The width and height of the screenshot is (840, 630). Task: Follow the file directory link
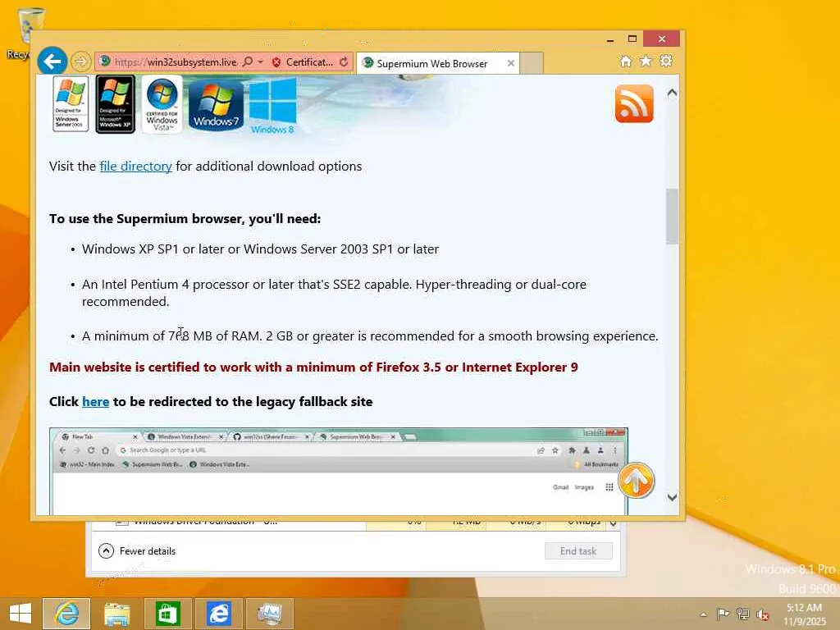(x=135, y=166)
